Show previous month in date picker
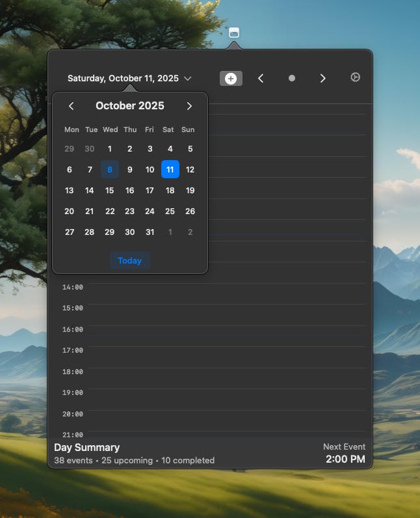This screenshot has height=518, width=420. [72, 106]
